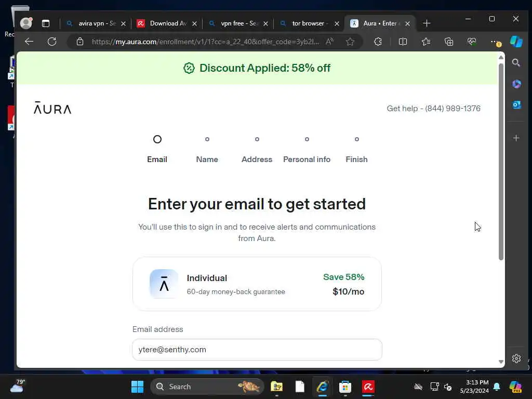This screenshot has width=532, height=399.
Task: Click the Aura logo
Action: [52, 108]
